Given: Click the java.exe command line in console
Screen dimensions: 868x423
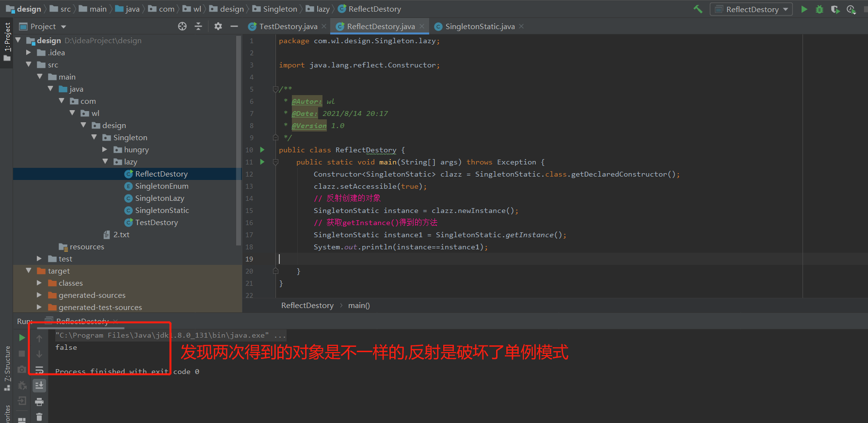Looking at the screenshot, I should tap(170, 335).
